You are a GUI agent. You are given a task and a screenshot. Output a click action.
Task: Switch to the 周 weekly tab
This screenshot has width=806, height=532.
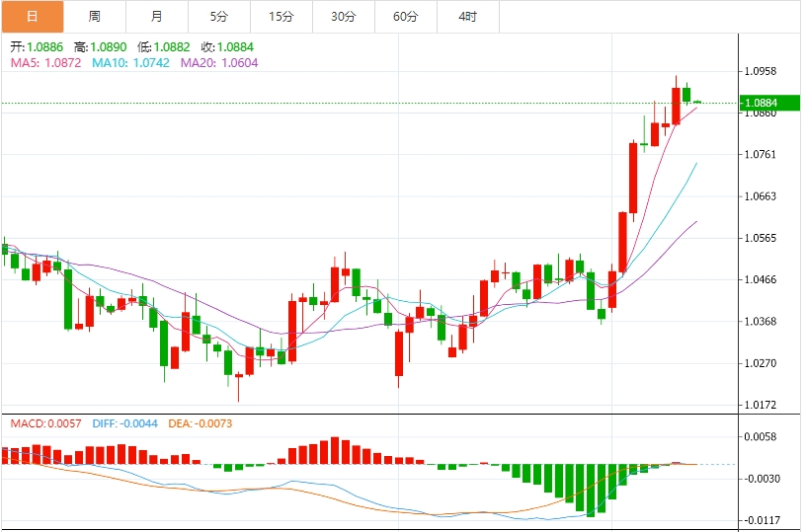point(94,17)
